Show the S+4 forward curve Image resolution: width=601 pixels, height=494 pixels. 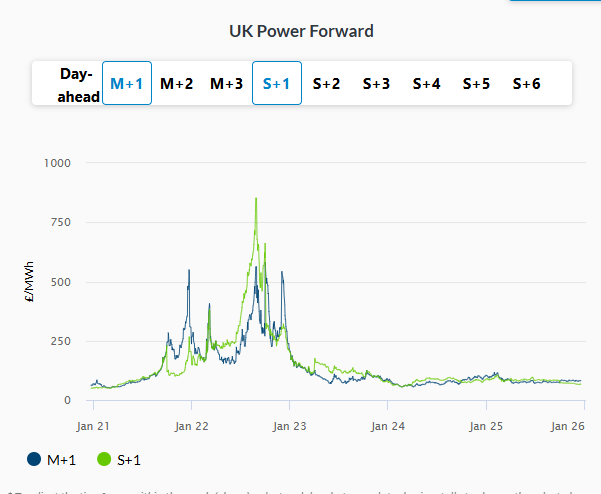(x=427, y=84)
